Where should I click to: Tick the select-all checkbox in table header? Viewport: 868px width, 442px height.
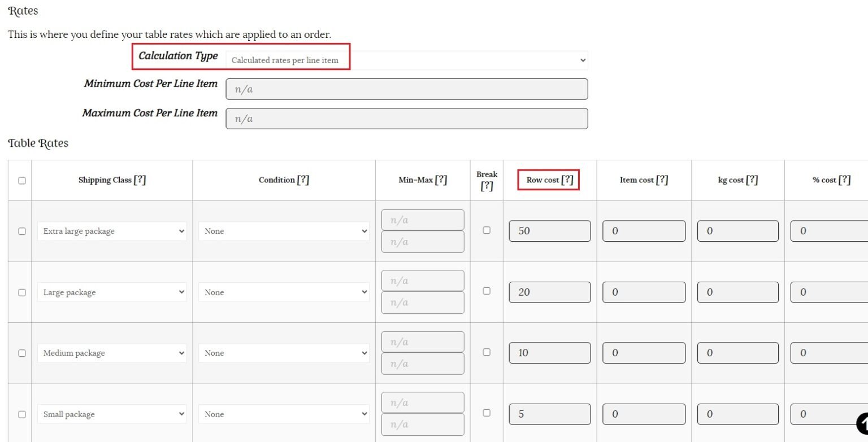click(22, 181)
